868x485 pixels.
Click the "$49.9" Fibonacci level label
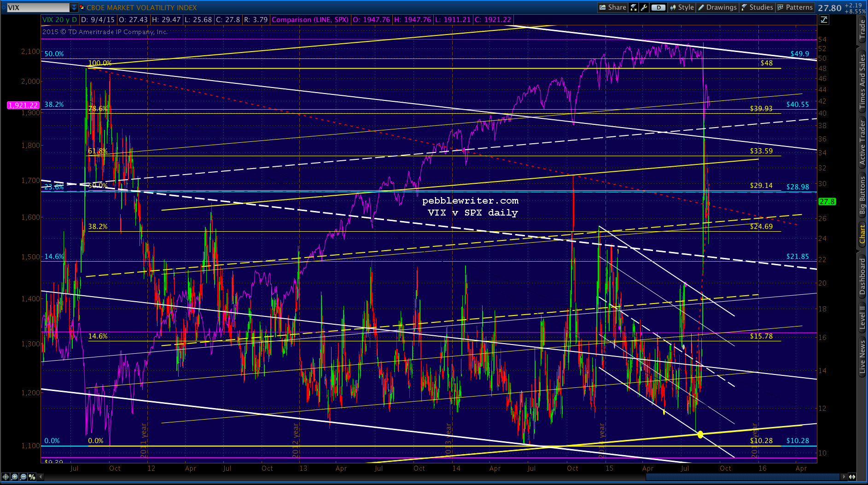tap(800, 54)
